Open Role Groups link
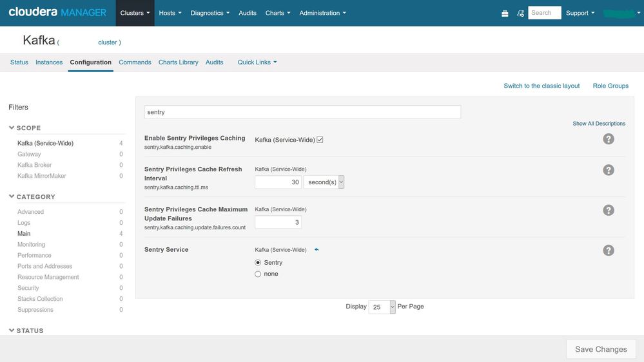The height and width of the screenshot is (362, 644). pos(610,86)
